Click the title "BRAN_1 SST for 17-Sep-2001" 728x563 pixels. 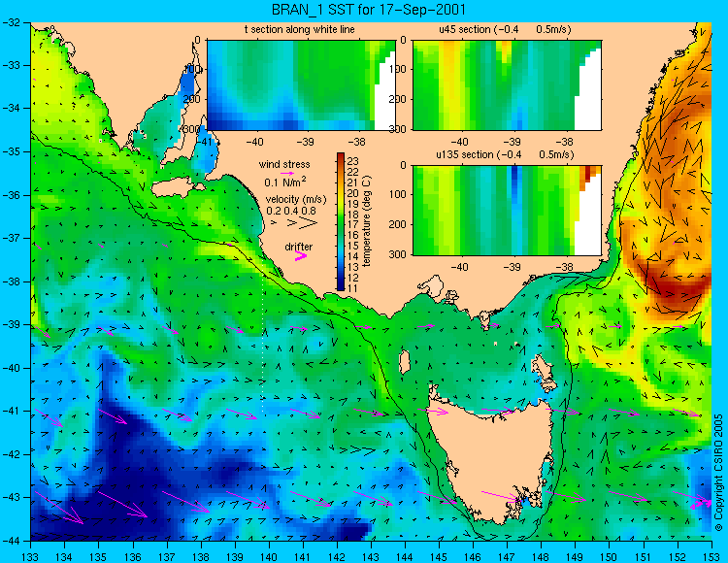368,10
